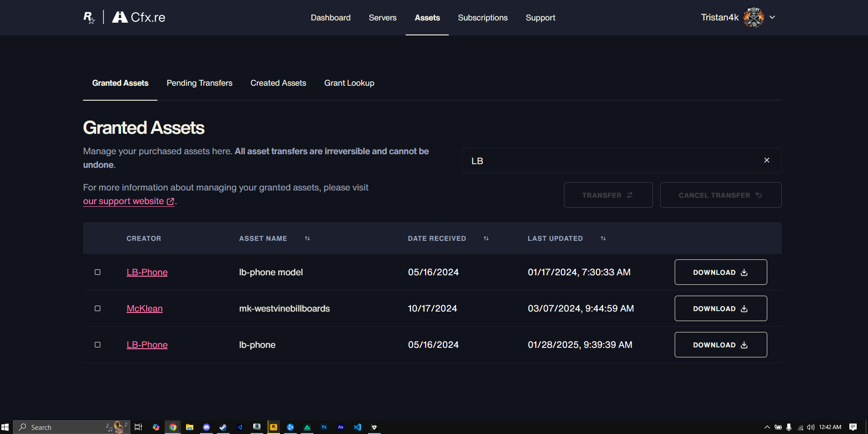
Task: Sort by the Asset Name column arrows
Action: click(307, 239)
